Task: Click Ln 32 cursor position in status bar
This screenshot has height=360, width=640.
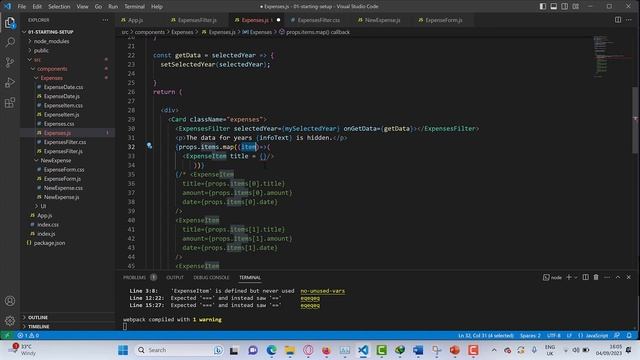Action: 486,336
